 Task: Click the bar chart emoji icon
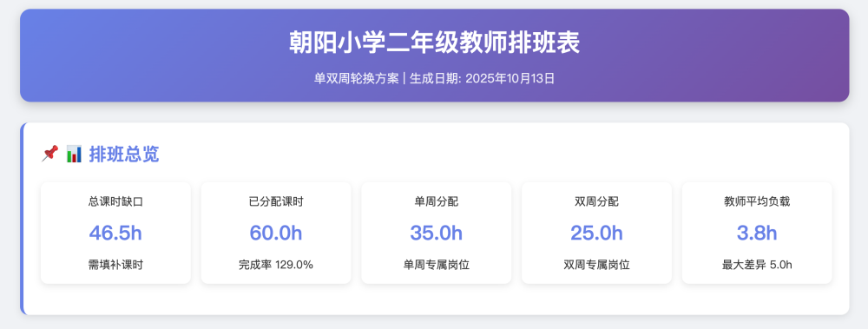tap(74, 154)
